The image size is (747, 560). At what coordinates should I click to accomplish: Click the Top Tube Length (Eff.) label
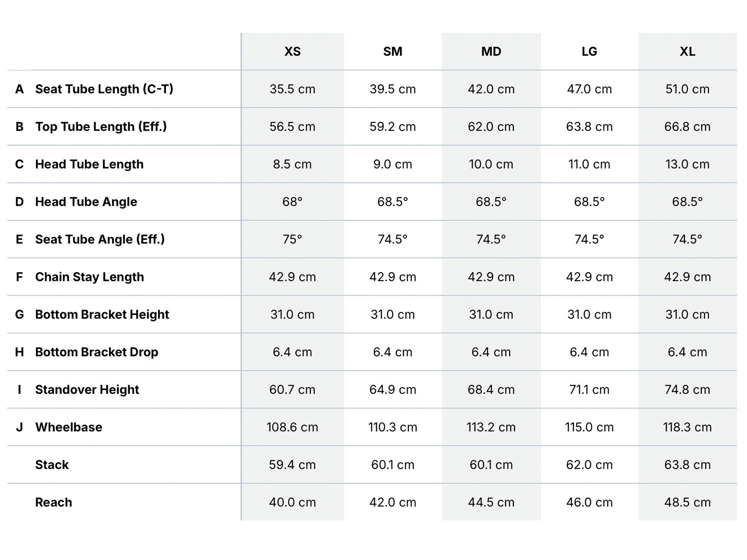101,127
